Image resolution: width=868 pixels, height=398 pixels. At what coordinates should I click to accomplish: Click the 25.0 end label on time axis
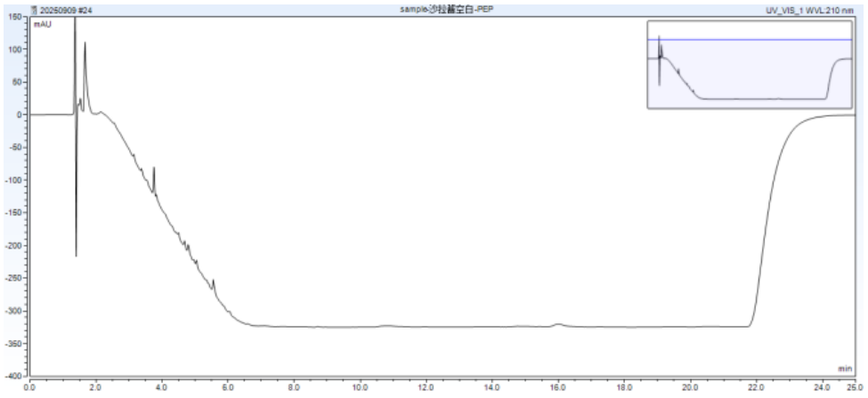[854, 387]
